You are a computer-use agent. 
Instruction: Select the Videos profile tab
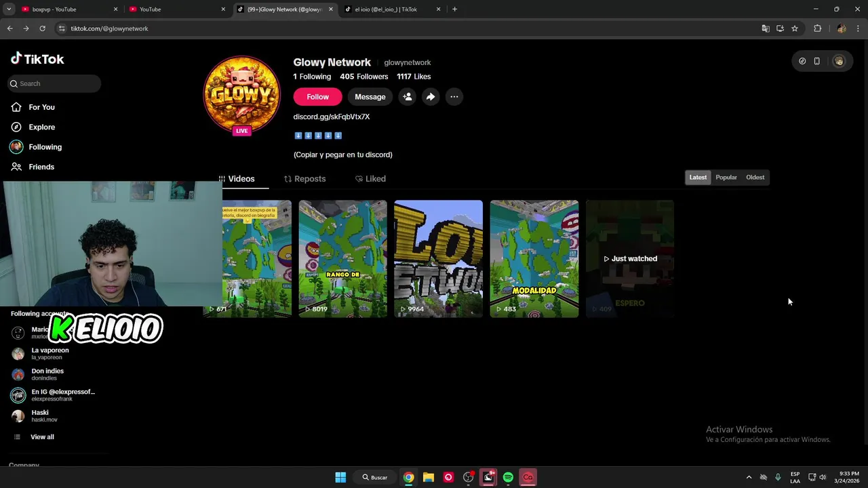[x=237, y=179]
